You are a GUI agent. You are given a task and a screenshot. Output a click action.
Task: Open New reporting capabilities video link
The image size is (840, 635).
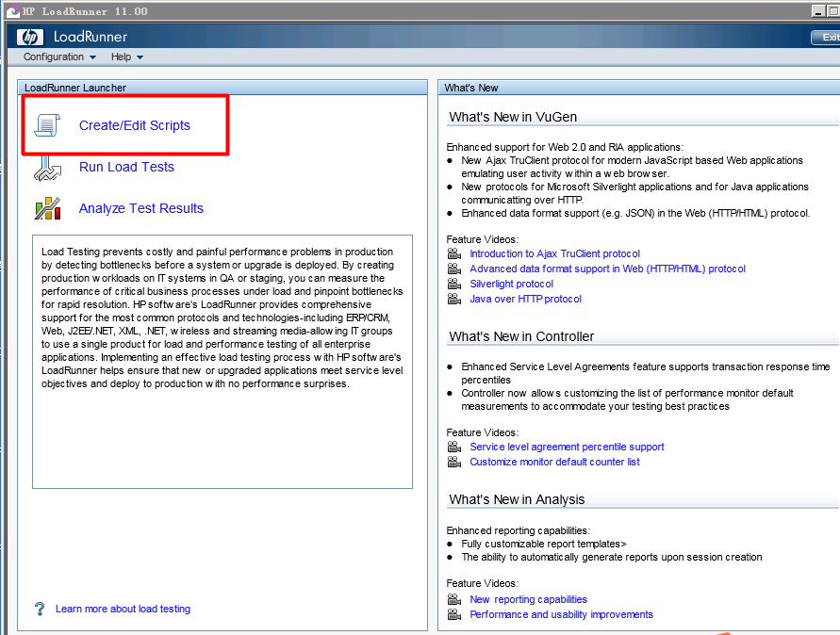tap(528, 599)
